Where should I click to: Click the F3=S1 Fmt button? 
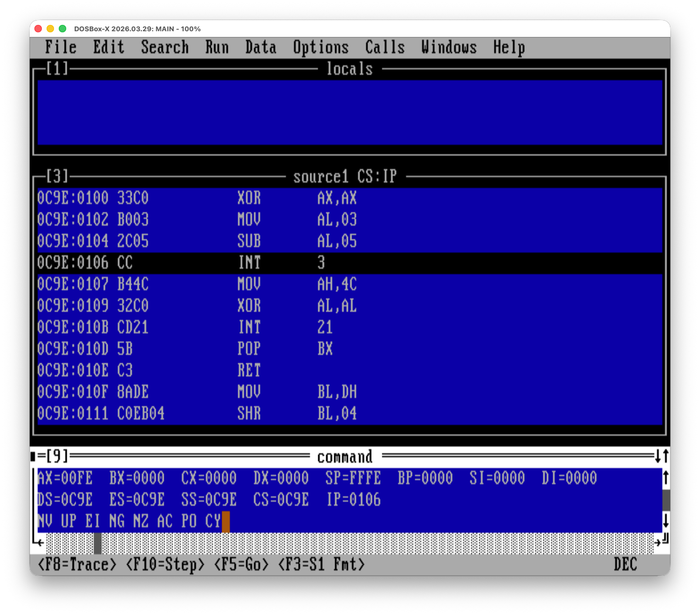(x=321, y=565)
